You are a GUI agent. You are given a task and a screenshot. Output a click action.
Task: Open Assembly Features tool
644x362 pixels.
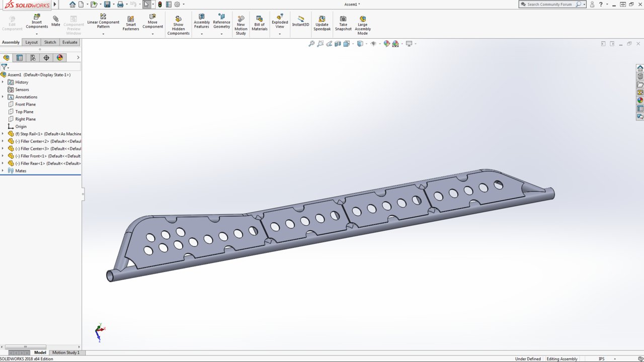[202, 22]
